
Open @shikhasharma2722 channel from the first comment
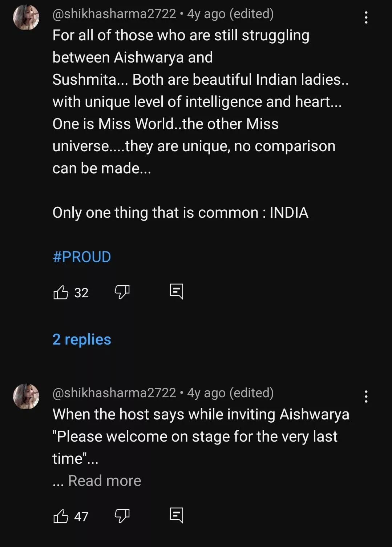(114, 14)
